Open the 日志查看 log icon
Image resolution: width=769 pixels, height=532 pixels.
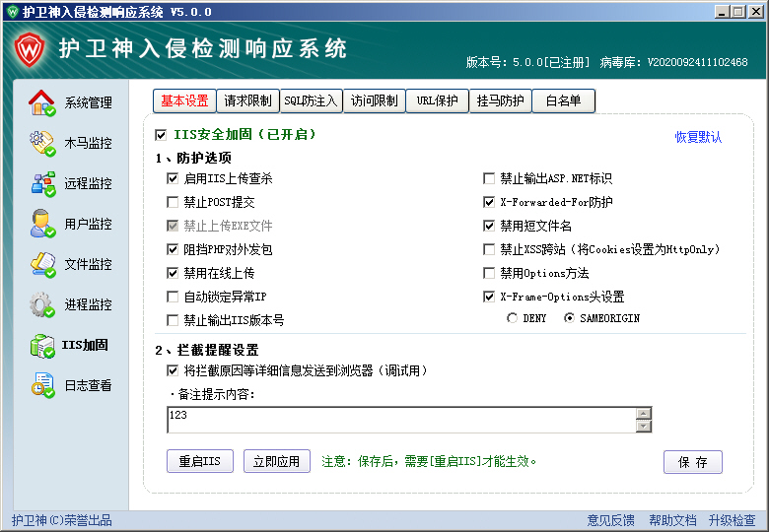(42, 386)
